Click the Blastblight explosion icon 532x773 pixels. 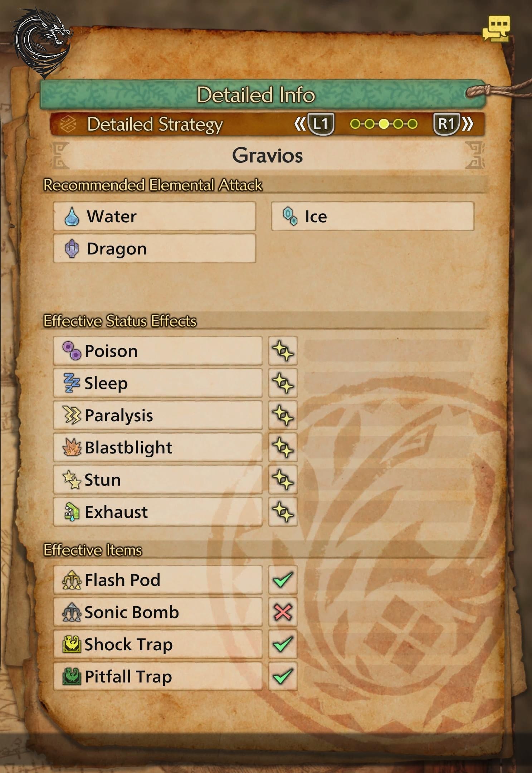click(72, 447)
